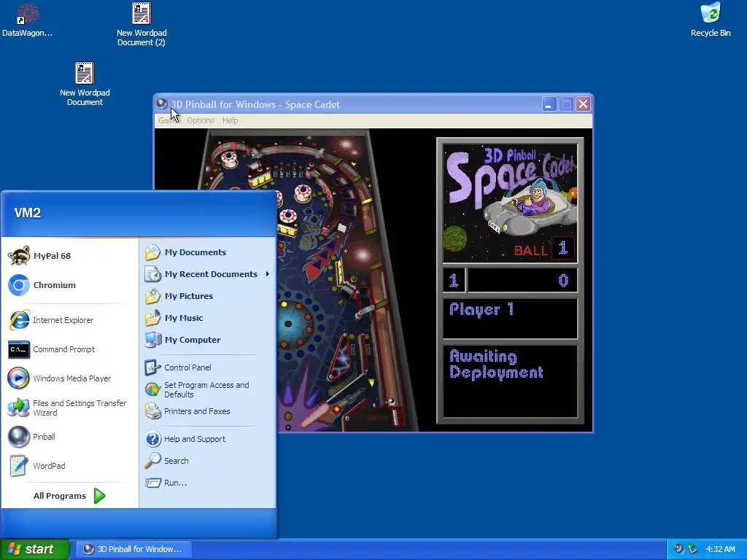This screenshot has height=560, width=747.
Task: Click the Windows start button
Action: point(35,549)
